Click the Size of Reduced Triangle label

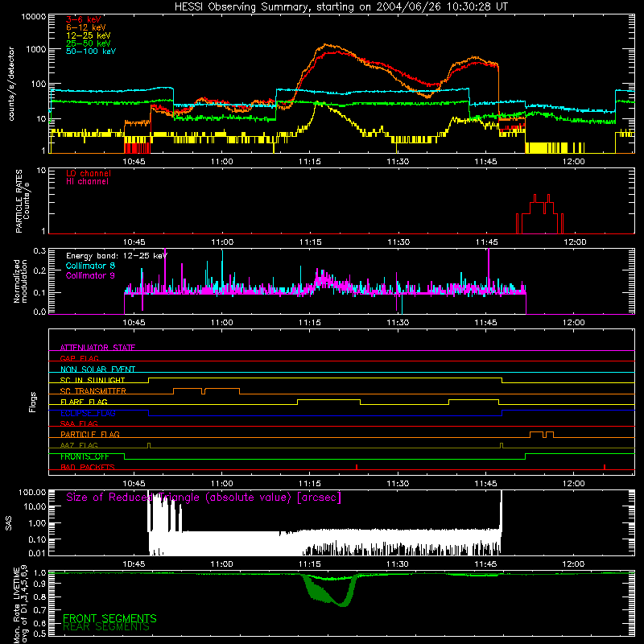(x=204, y=497)
